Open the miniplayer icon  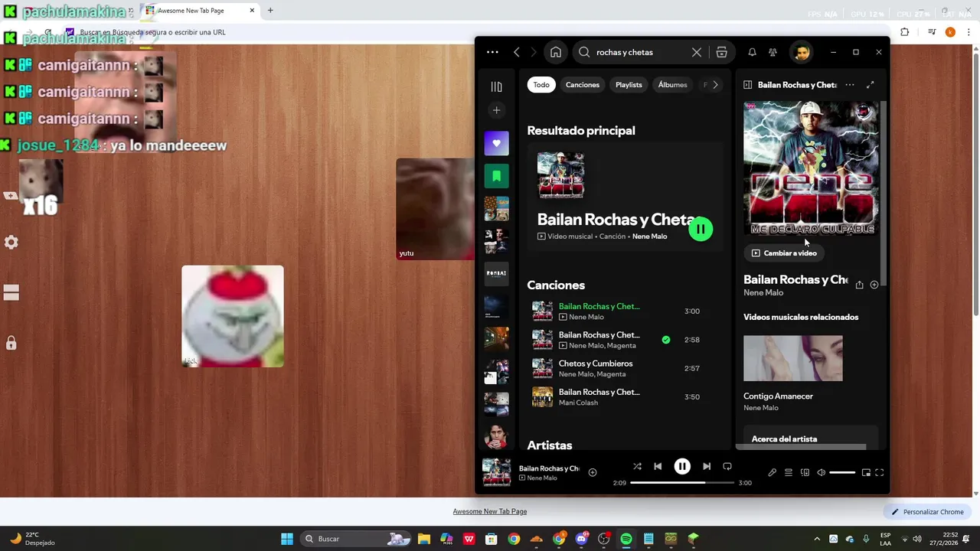tap(866, 473)
